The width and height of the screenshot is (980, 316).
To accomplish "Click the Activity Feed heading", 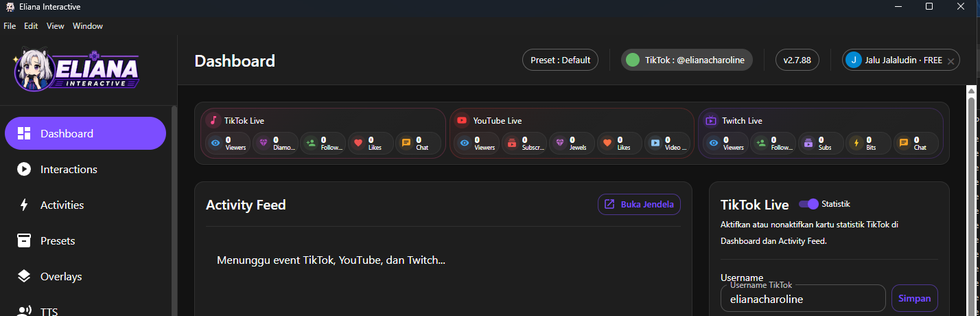I will (x=246, y=205).
